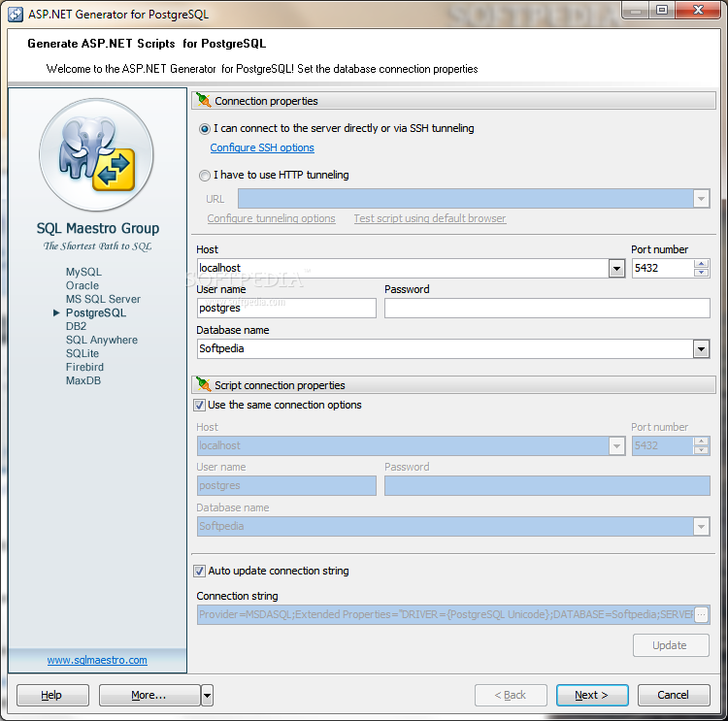Open the www.sqlmaestro.com link
The height and width of the screenshot is (721, 728).
coord(97,660)
